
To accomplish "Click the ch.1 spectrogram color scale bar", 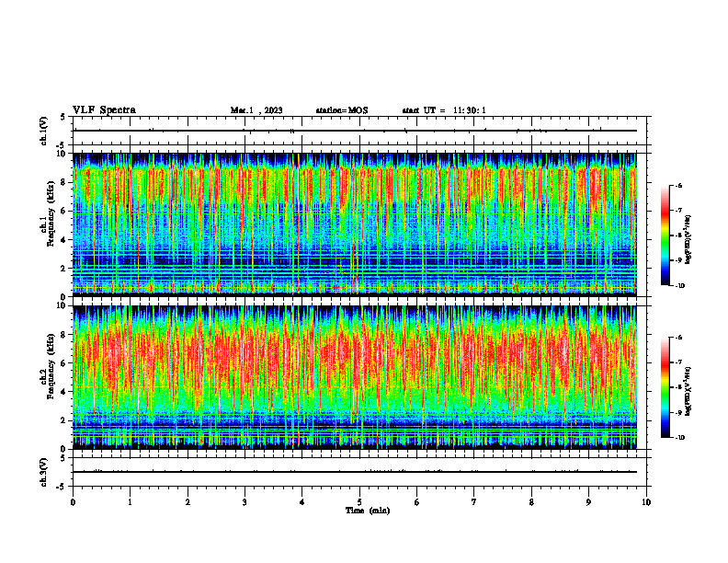I will pyautogui.click(x=665, y=236).
